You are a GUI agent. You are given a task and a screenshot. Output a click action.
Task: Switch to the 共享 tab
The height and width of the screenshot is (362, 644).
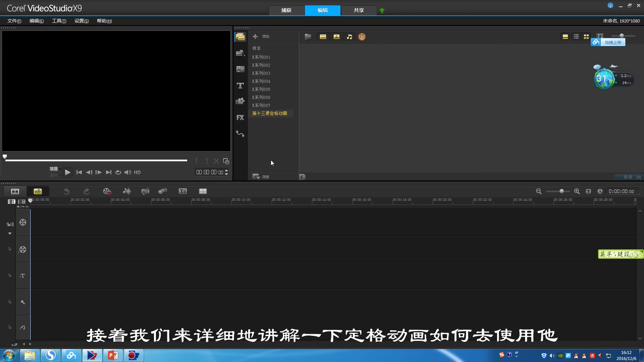[x=359, y=10]
